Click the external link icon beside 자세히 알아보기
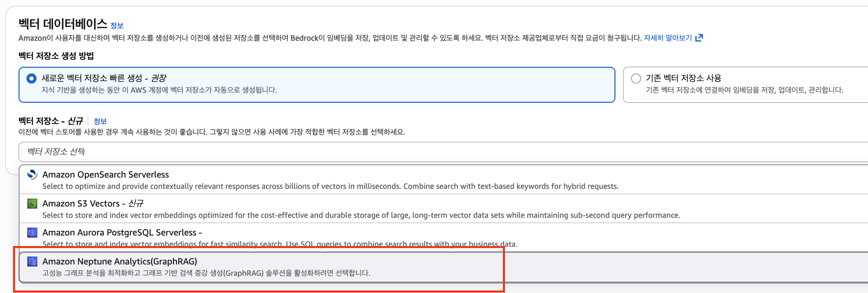This screenshot has height=293, width=868. pos(699,38)
